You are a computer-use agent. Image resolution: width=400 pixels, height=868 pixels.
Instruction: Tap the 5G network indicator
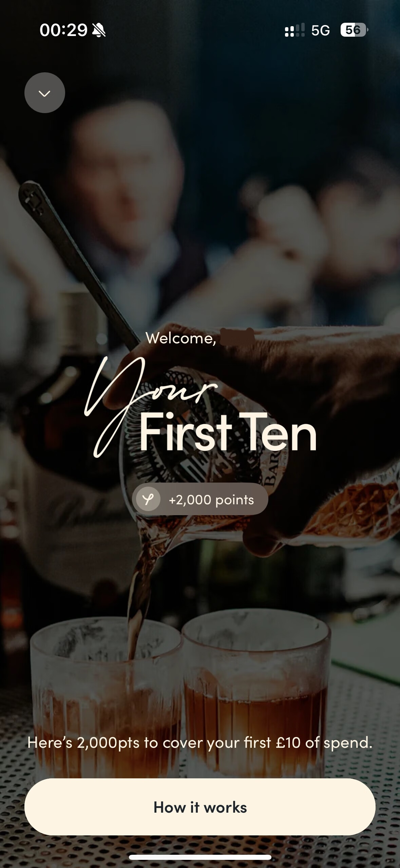click(320, 31)
